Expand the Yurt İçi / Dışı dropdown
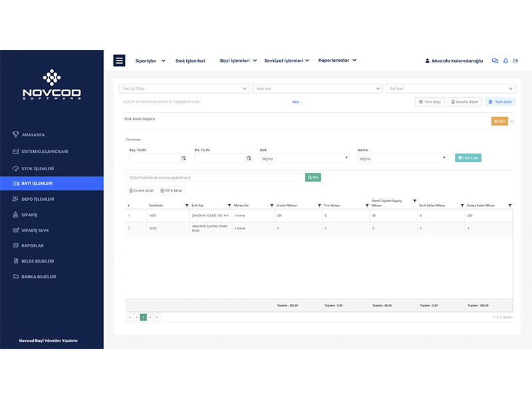 click(184, 88)
